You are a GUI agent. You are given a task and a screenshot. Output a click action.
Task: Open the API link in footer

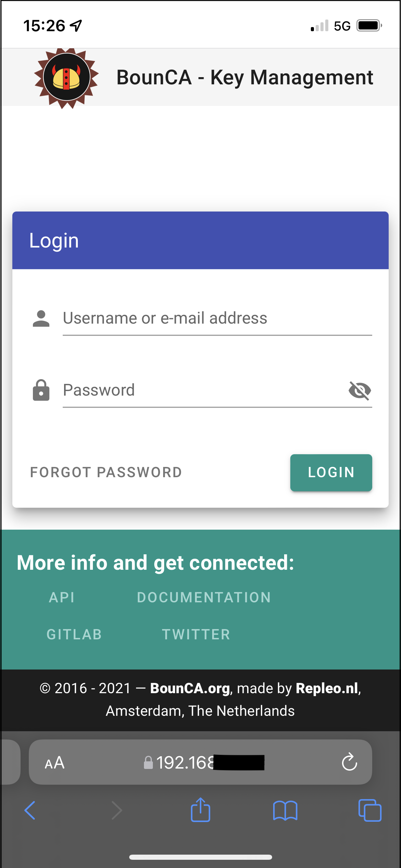(x=62, y=598)
